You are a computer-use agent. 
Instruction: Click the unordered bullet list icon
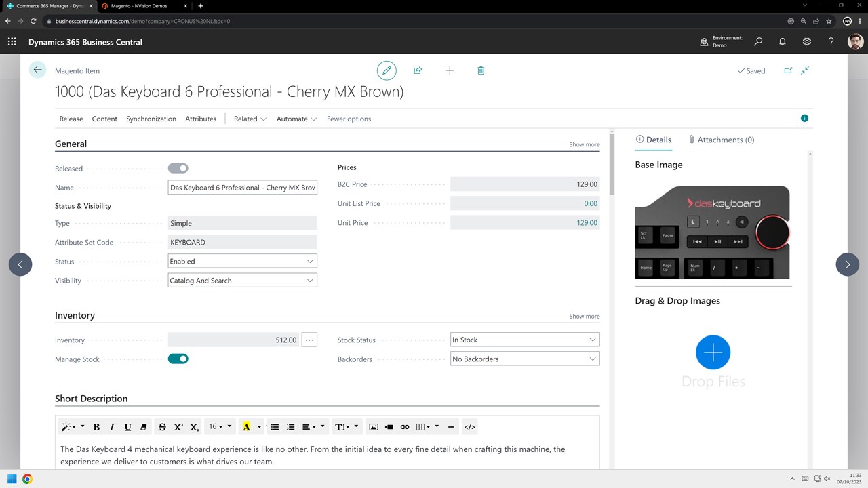(275, 427)
